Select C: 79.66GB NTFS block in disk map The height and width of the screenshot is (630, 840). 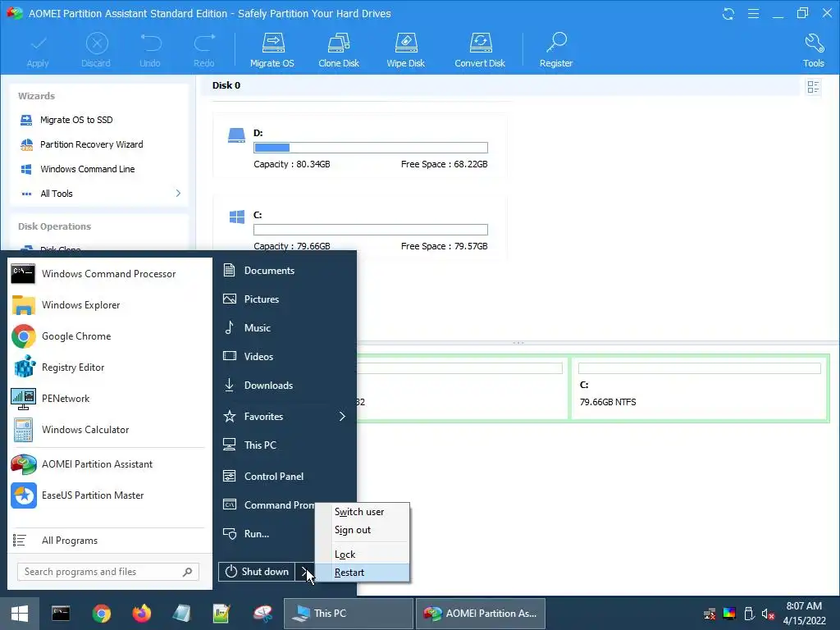[x=700, y=388]
